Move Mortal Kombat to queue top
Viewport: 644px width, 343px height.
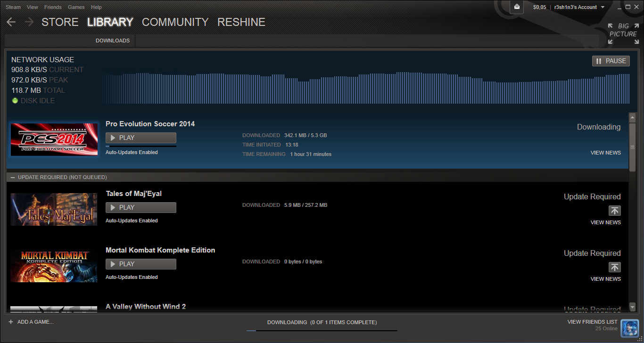pos(615,267)
